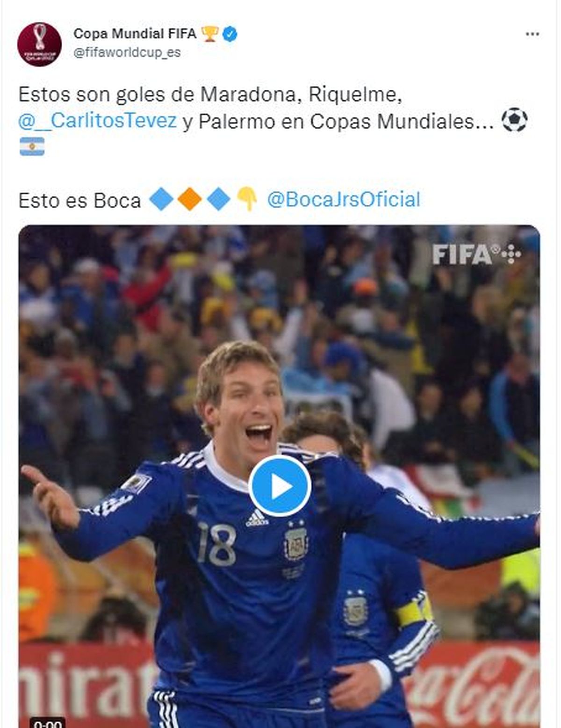Click the trophy emoji beside the account name
Image resolution: width=561 pixels, height=728 pixels.
click(x=209, y=34)
